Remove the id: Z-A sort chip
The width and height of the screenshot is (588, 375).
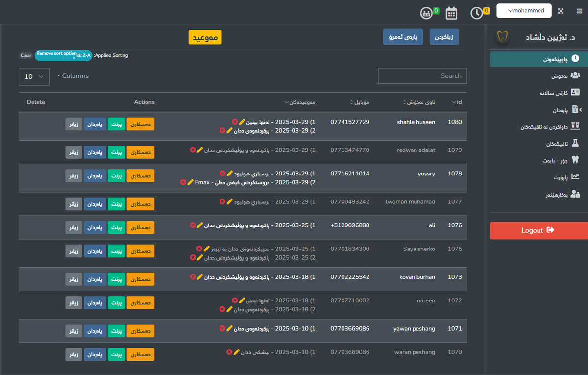tap(74, 58)
